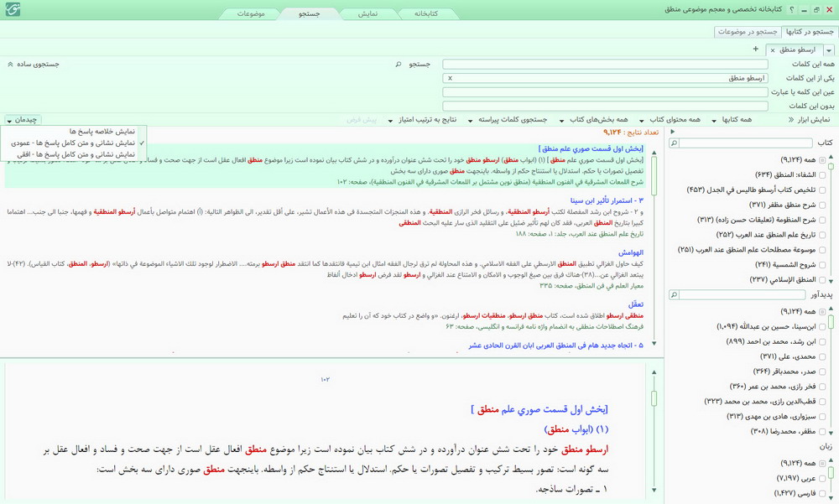This screenshot has height=504, width=839.
Task: Tick the المنطق الإسلامي checkbox
Action: pos(822,280)
